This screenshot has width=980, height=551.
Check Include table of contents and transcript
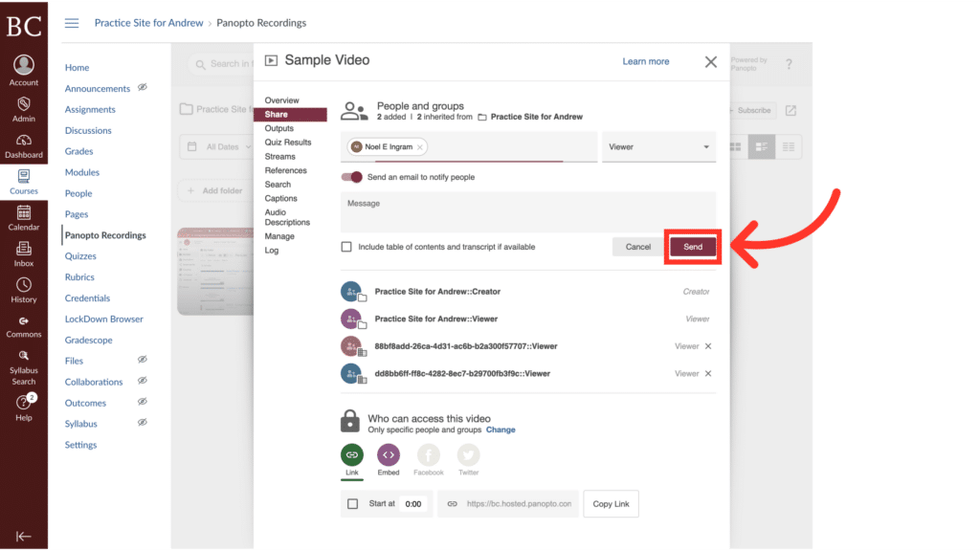(346, 247)
